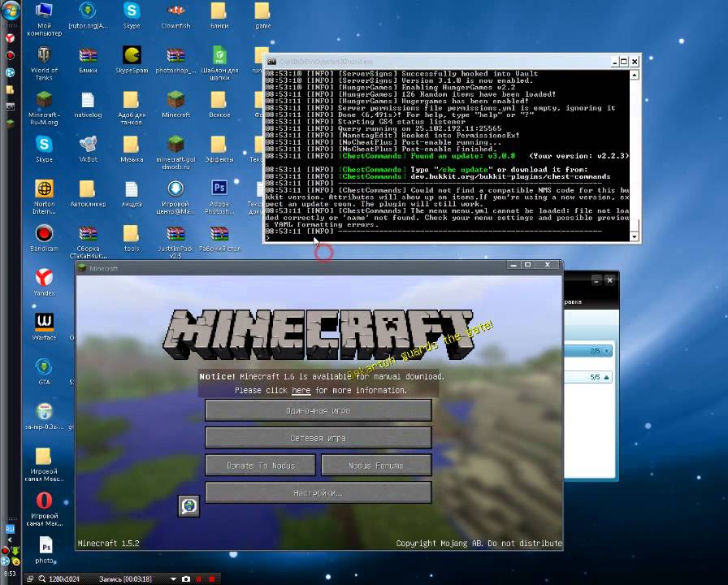Open the SkypeSpam Pac-Man icon

tap(132, 60)
